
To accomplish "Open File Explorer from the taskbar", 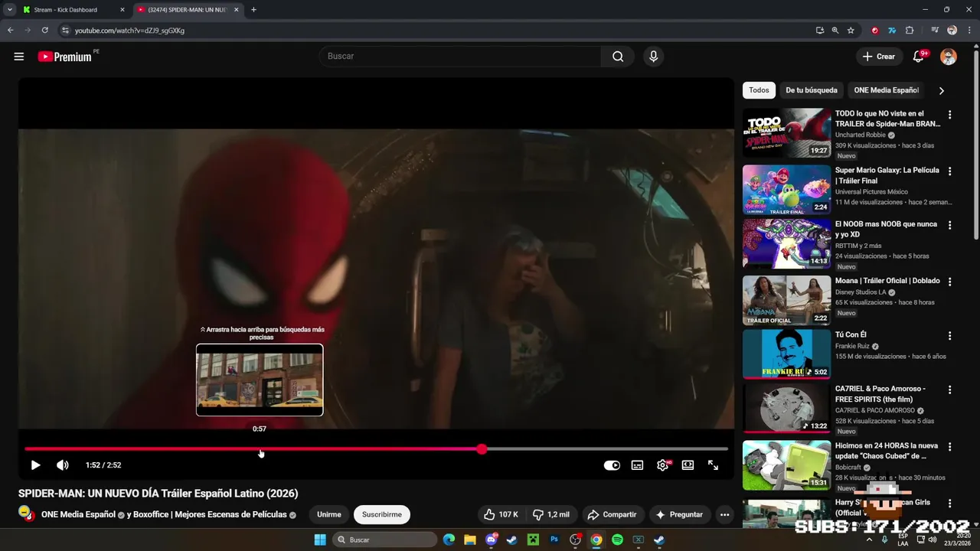I will point(470,540).
